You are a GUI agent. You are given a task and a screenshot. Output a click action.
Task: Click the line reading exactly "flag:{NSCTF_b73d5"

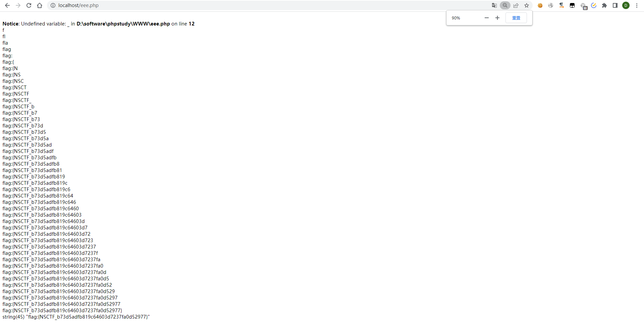24,132
